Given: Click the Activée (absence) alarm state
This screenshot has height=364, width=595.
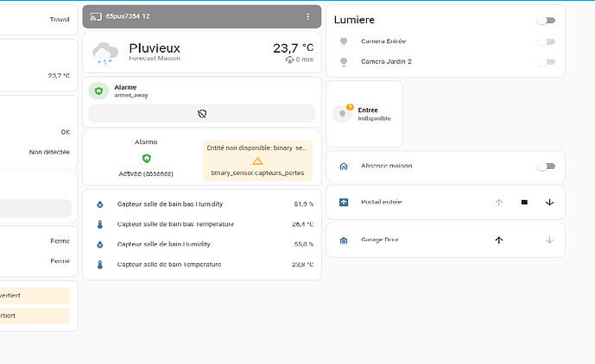Looking at the screenshot, I should [x=146, y=173].
